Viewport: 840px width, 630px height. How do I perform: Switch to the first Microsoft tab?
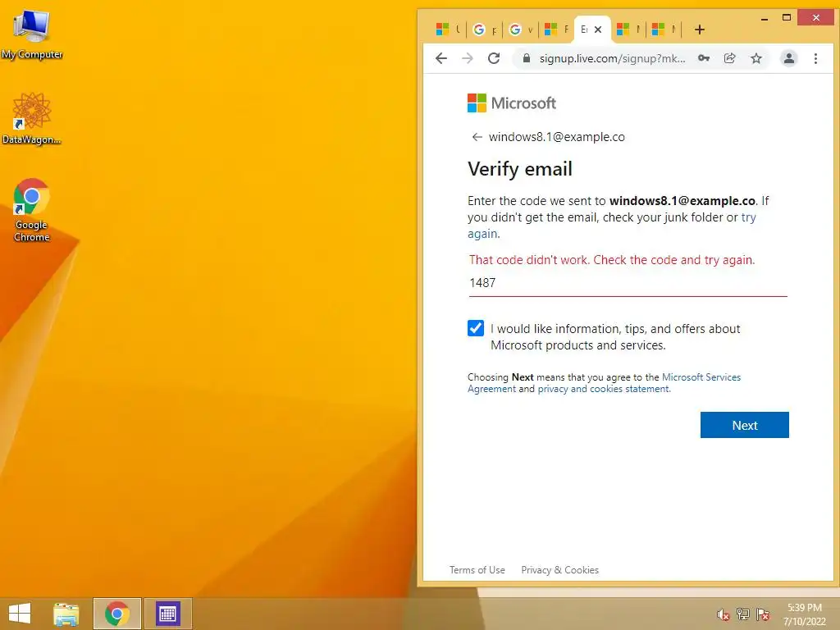(x=449, y=30)
